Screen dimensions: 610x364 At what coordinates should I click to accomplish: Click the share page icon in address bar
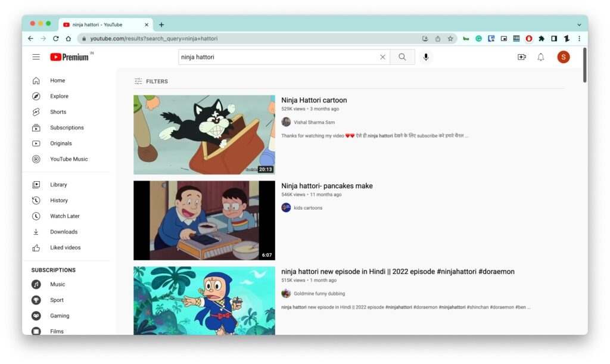[x=438, y=39]
